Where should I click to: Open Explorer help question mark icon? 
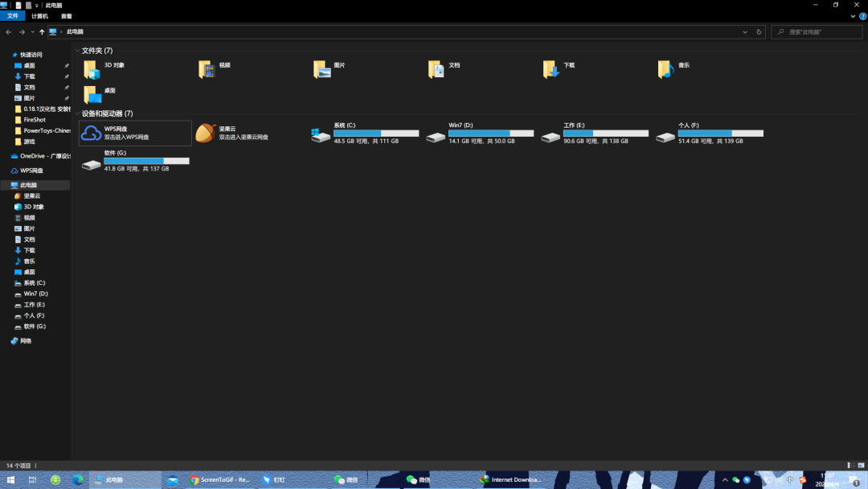pos(862,16)
